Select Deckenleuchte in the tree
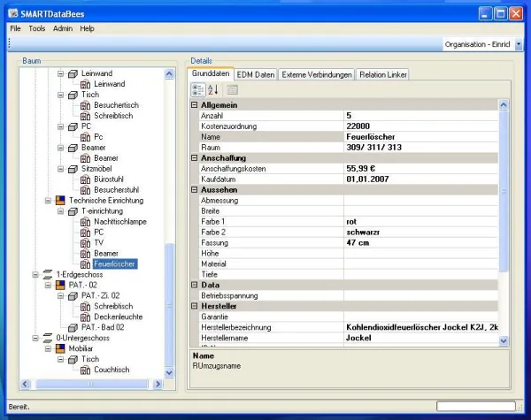 118,317
